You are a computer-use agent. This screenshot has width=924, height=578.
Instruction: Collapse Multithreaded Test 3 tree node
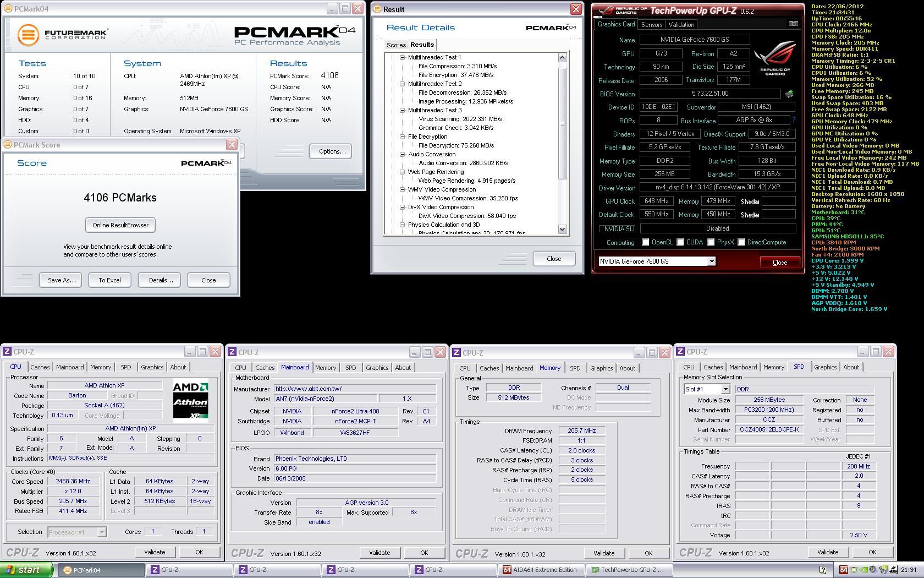[402, 110]
